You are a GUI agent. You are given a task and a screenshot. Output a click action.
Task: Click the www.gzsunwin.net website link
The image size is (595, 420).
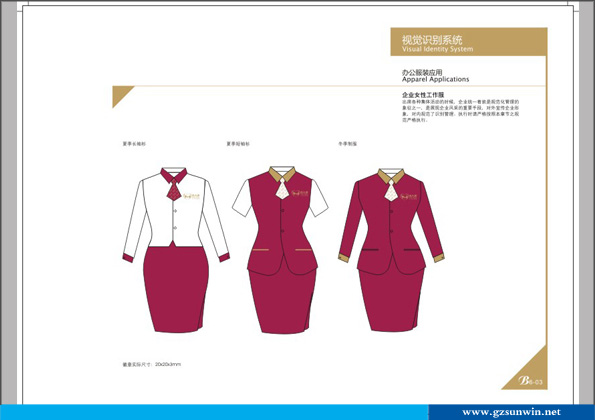511,412
